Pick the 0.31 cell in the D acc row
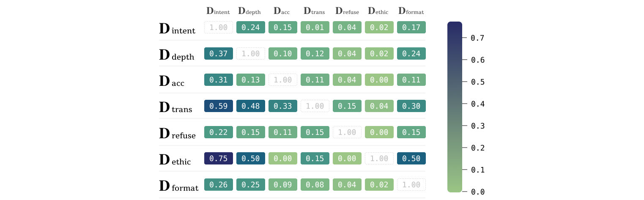Screen dimensions: 644x200 pos(218,80)
